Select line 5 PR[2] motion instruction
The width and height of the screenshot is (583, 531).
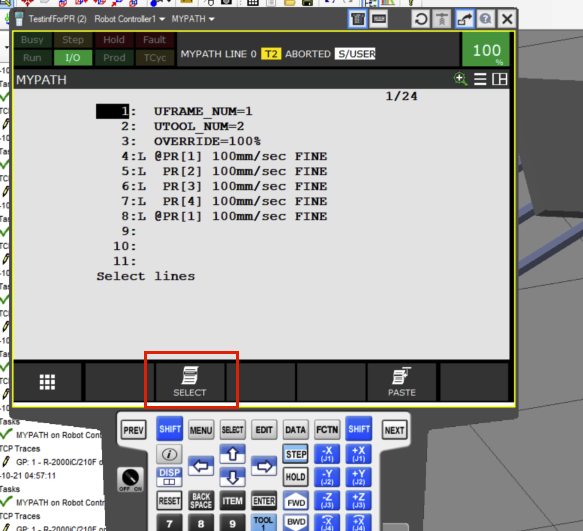coord(224,171)
